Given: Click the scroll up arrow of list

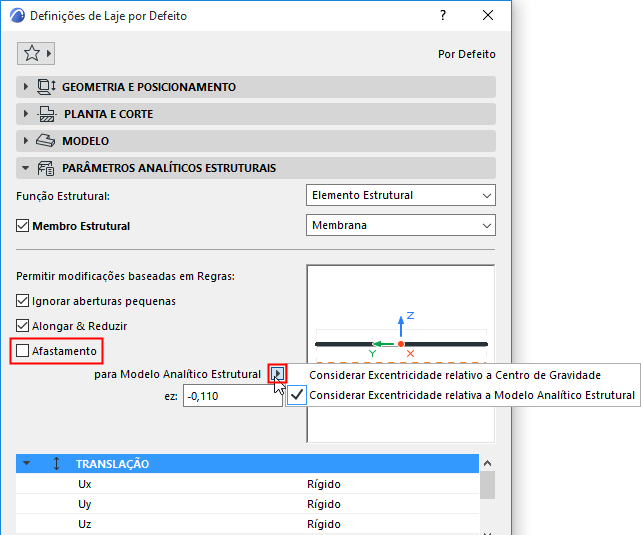Looking at the screenshot, I should point(487,463).
